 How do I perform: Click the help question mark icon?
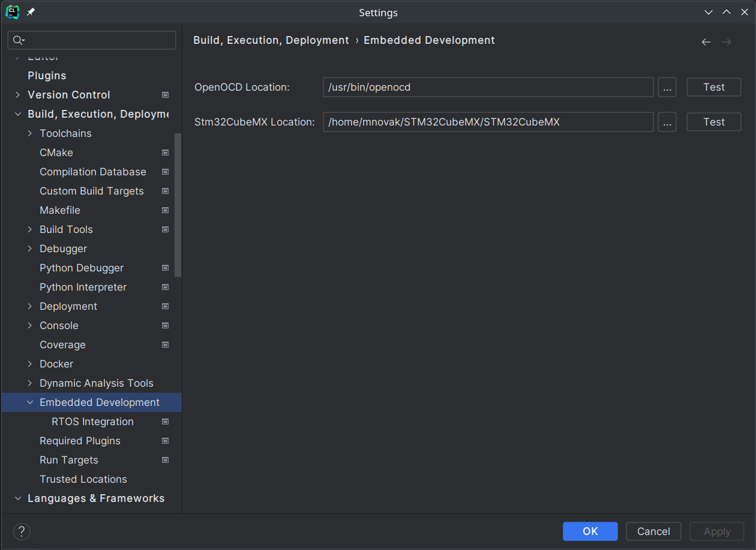(22, 531)
